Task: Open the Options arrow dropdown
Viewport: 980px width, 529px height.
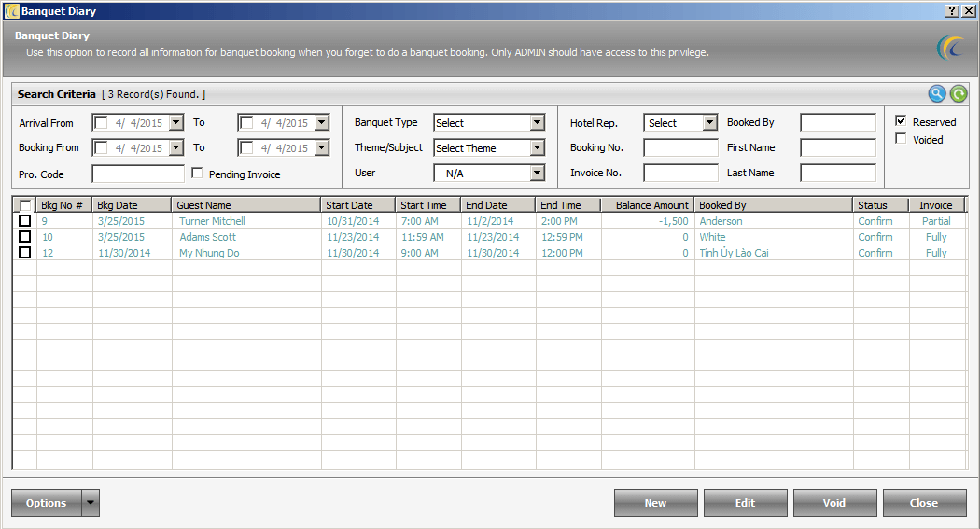Action: point(91,503)
